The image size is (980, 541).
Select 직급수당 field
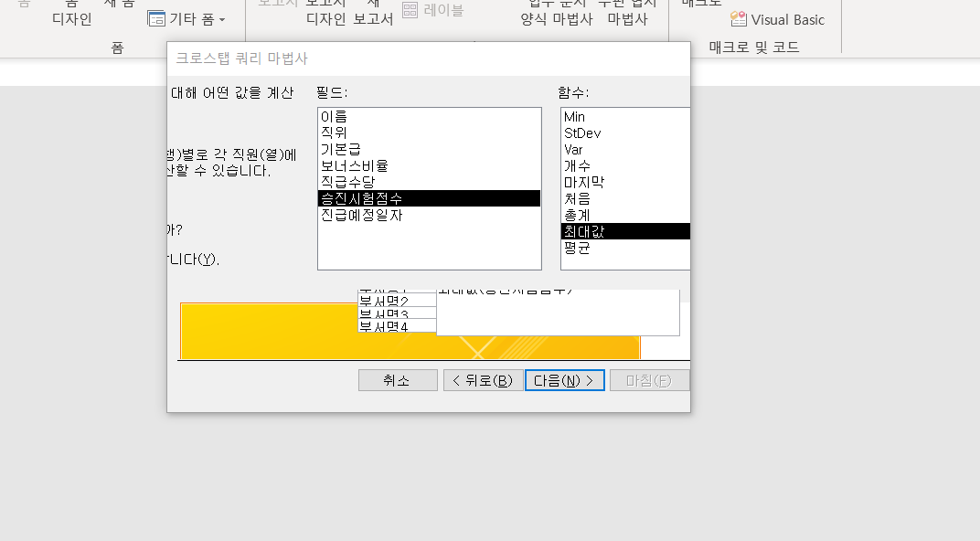[x=347, y=183]
